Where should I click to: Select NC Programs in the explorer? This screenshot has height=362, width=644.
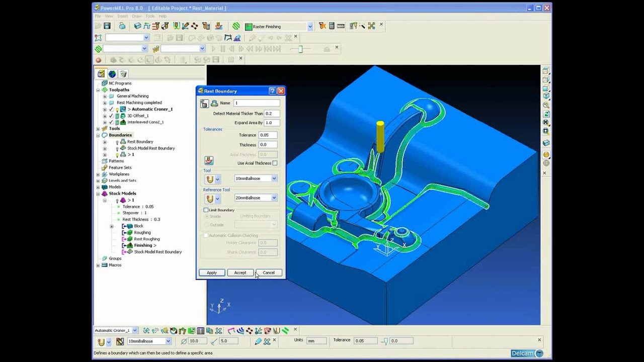(x=120, y=83)
